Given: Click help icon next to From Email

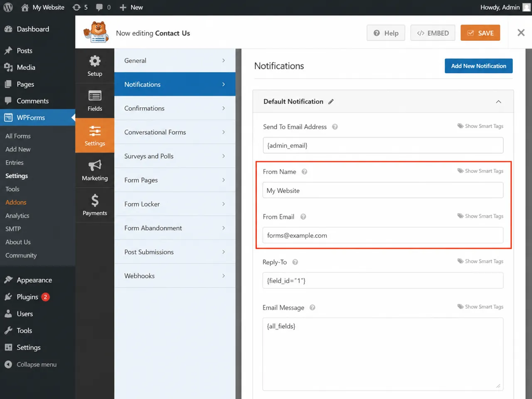Looking at the screenshot, I should [x=303, y=217].
